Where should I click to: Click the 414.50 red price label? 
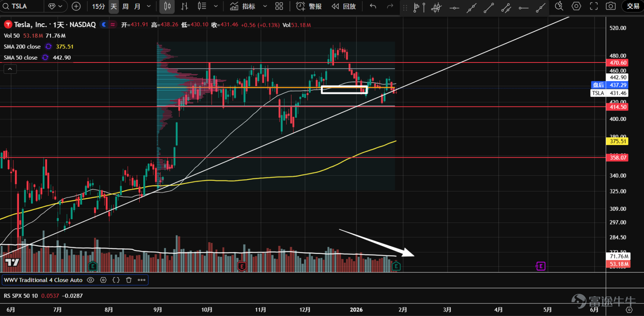pyautogui.click(x=617, y=107)
